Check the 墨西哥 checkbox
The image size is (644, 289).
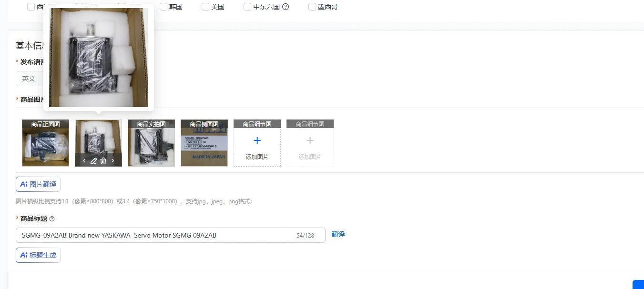coord(312,7)
